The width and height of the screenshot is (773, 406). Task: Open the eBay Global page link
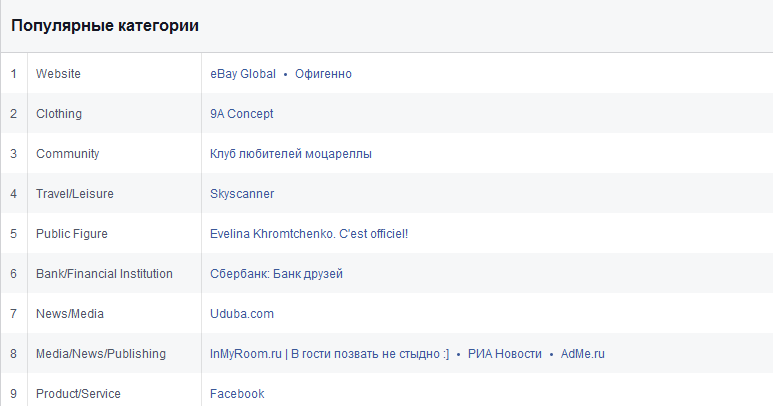[242, 74]
